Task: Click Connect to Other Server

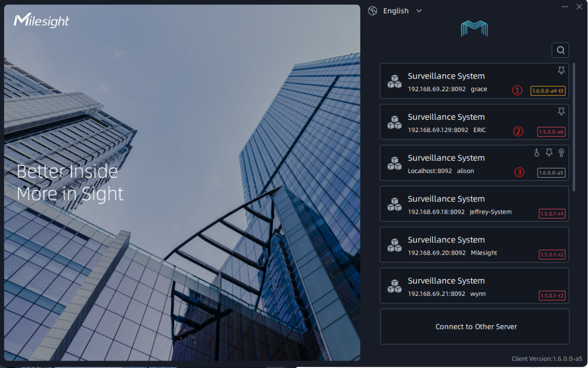Action: coord(475,327)
